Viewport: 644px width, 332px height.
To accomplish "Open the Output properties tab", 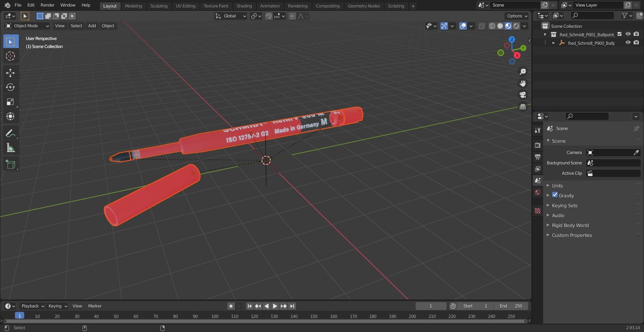I will tap(537, 157).
